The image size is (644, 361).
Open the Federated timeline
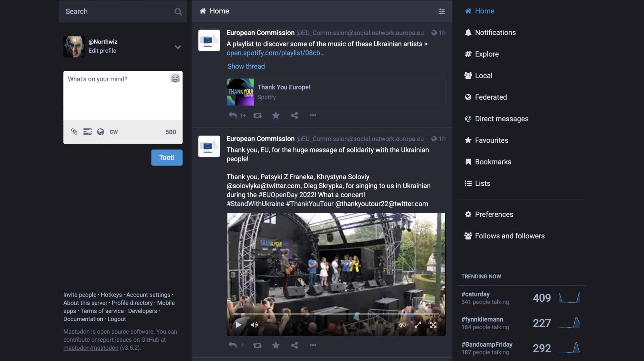coord(486,97)
